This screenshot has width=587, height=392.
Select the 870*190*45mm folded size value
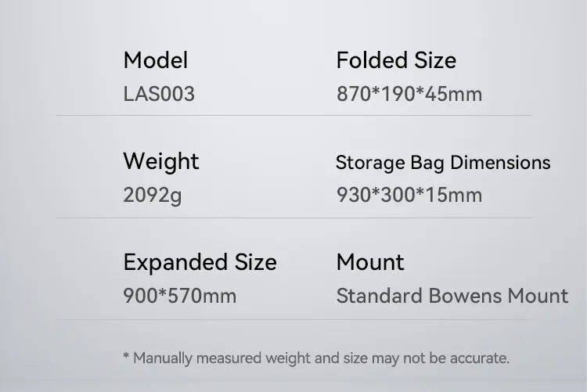[409, 94]
